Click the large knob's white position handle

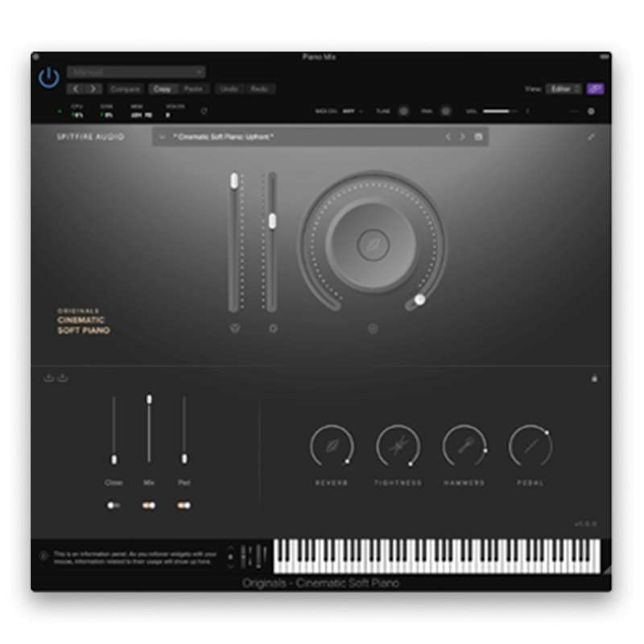point(419,299)
